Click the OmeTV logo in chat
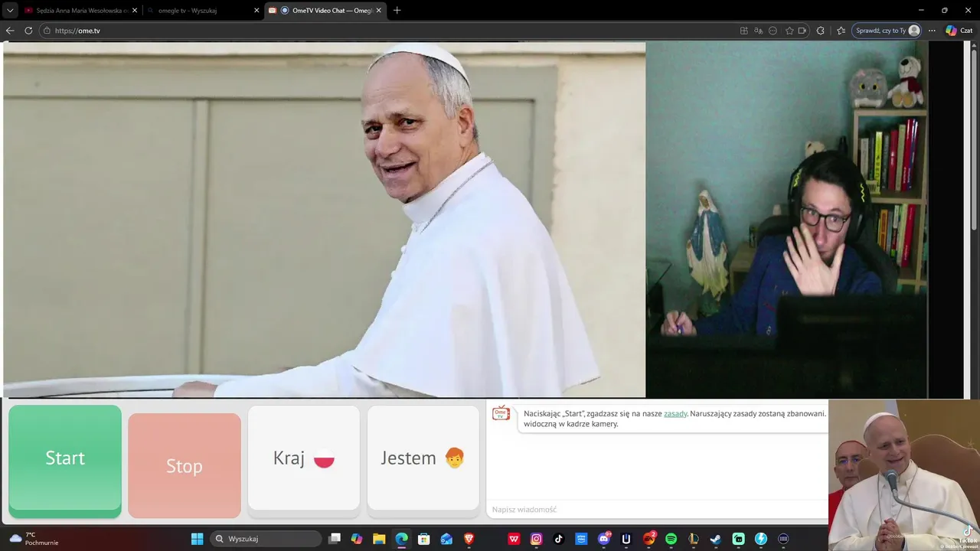This screenshot has height=551, width=980. [501, 413]
